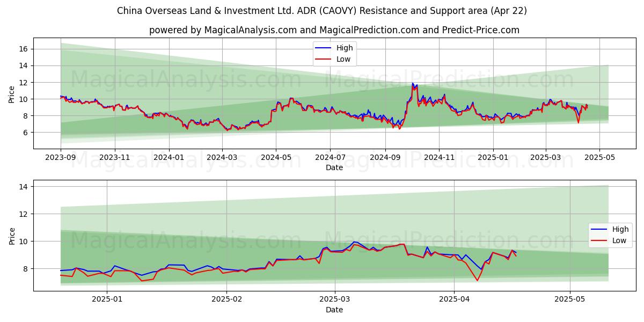Click 'High' in the top chart legend
Image resolution: width=644 pixels, height=322 pixels.
345,48
